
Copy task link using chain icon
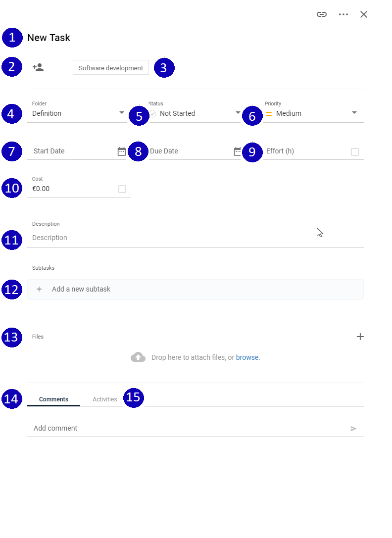321,14
